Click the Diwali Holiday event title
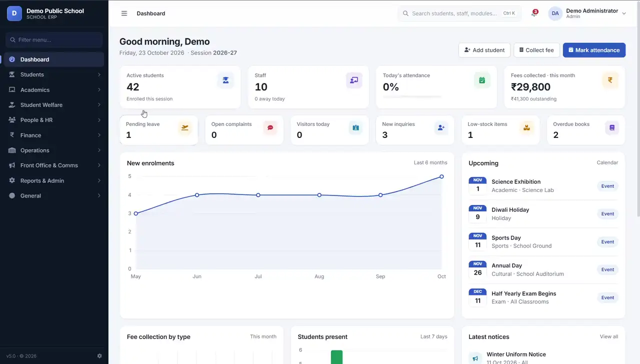This screenshot has width=640, height=364. click(510, 210)
